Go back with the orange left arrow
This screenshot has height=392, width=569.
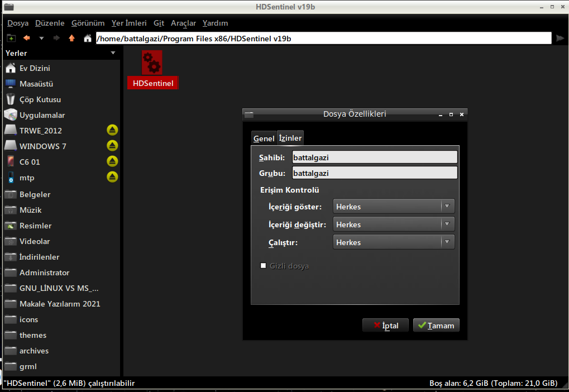(x=26, y=38)
